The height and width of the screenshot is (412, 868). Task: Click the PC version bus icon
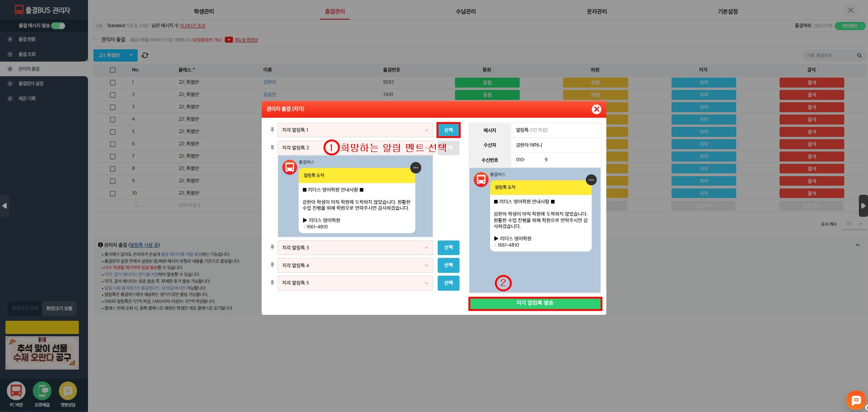pos(16,391)
